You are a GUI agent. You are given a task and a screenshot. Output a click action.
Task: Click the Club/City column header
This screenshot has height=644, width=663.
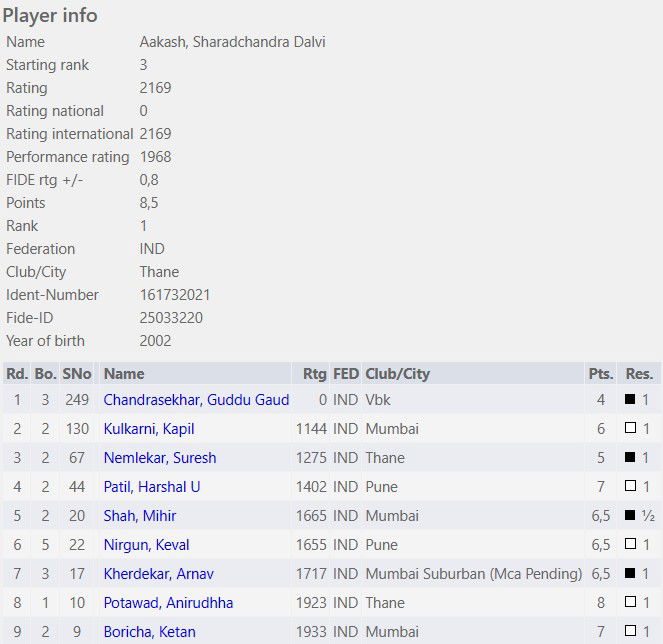pos(397,374)
